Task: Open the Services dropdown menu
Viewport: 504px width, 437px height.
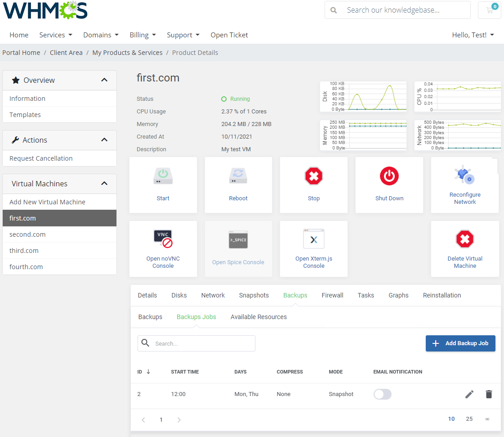Action: click(56, 35)
